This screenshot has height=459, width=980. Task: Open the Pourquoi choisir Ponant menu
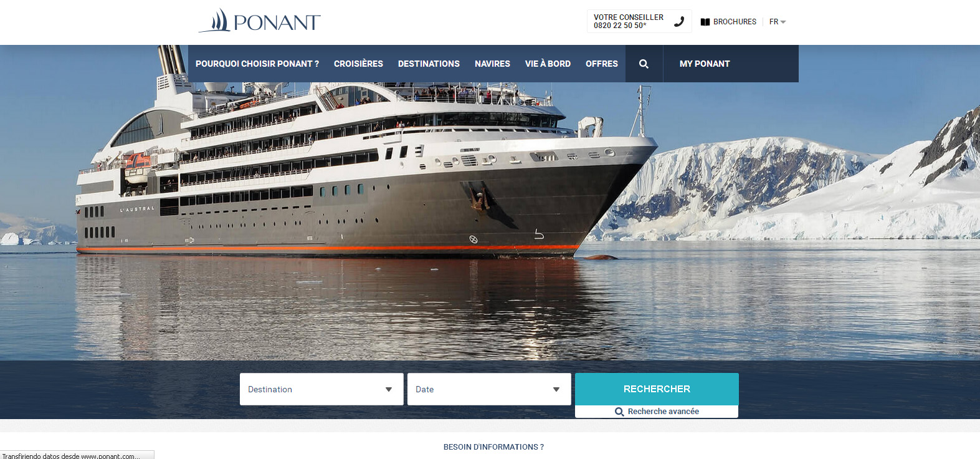257,64
